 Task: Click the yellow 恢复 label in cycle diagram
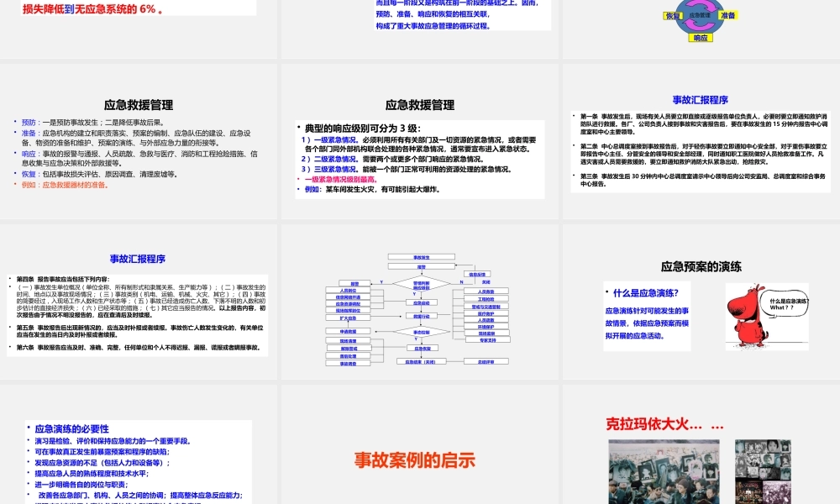pos(673,15)
